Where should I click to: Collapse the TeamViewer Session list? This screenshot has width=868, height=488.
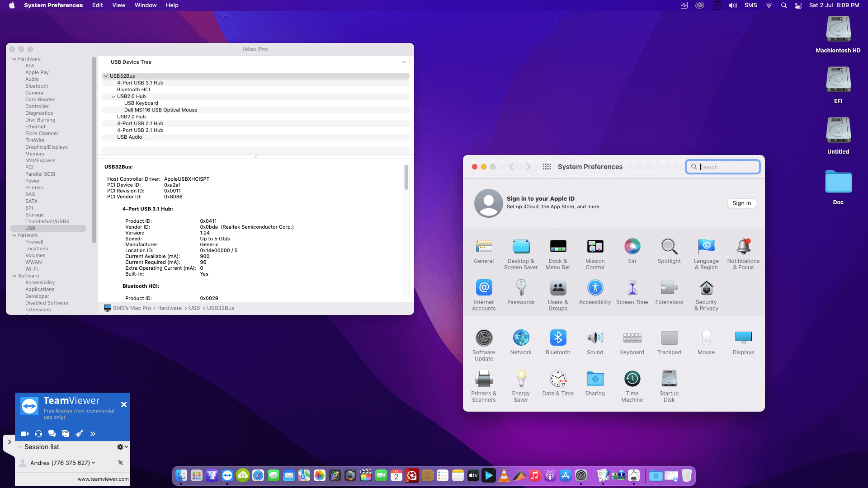pyautogui.click(x=20, y=447)
